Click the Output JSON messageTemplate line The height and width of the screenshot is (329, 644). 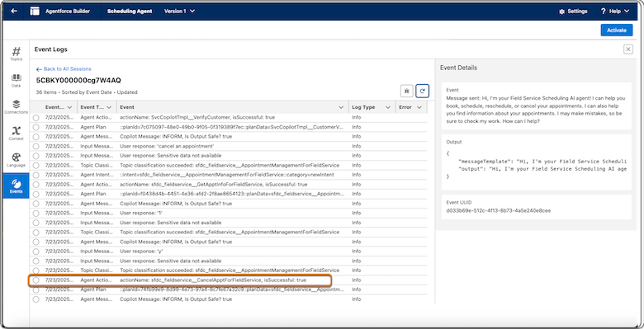[x=542, y=162]
